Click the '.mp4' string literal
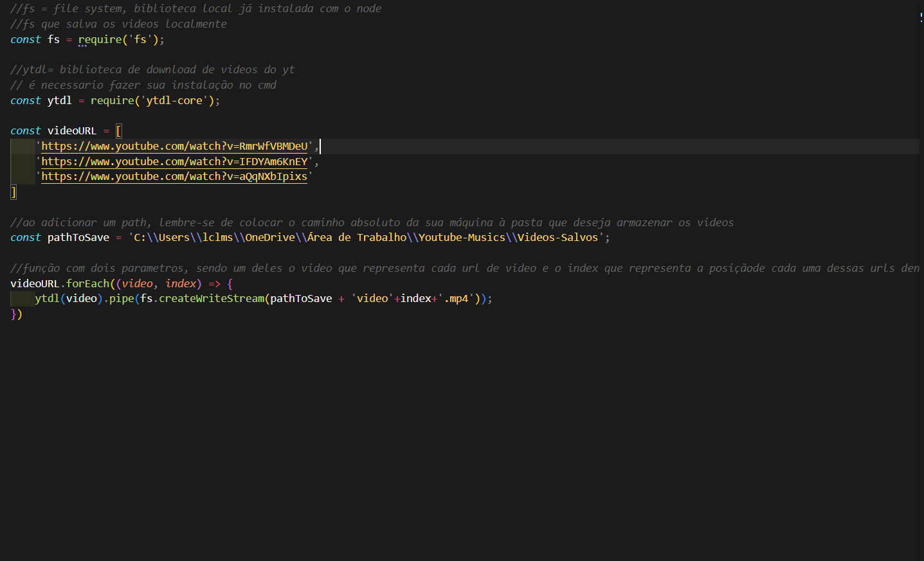 [456, 299]
